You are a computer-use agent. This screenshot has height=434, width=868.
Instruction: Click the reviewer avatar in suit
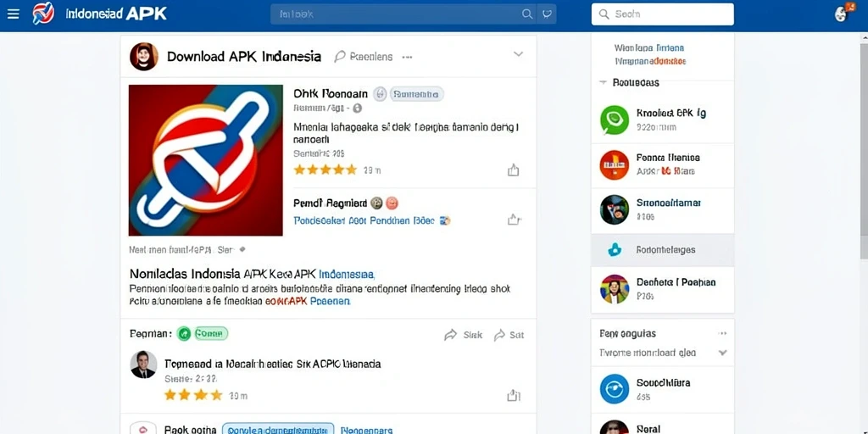coord(143,364)
